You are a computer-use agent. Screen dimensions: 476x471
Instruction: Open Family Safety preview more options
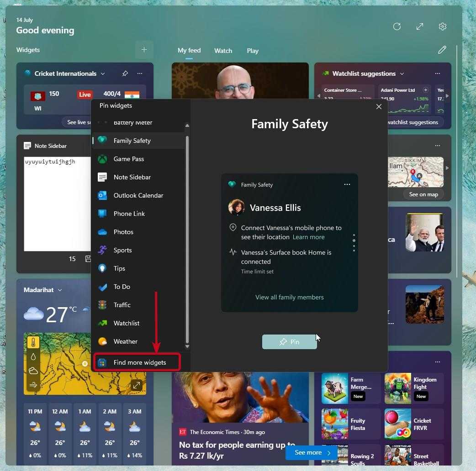tap(347, 184)
